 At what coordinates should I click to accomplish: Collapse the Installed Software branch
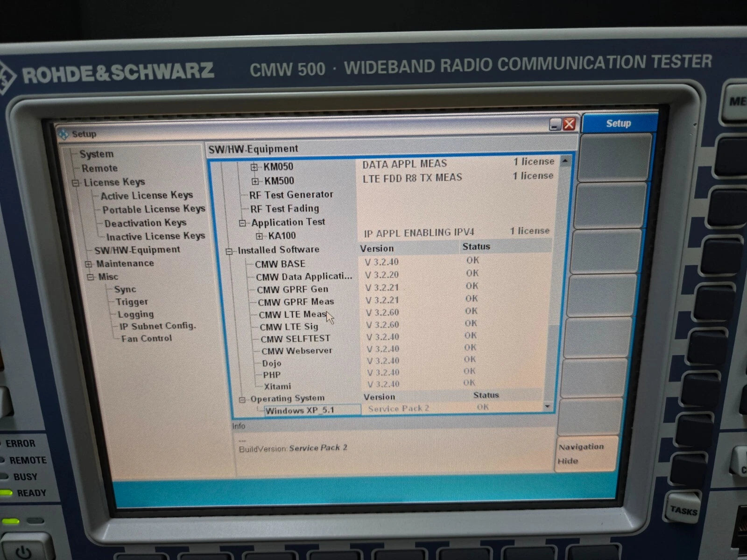click(228, 250)
